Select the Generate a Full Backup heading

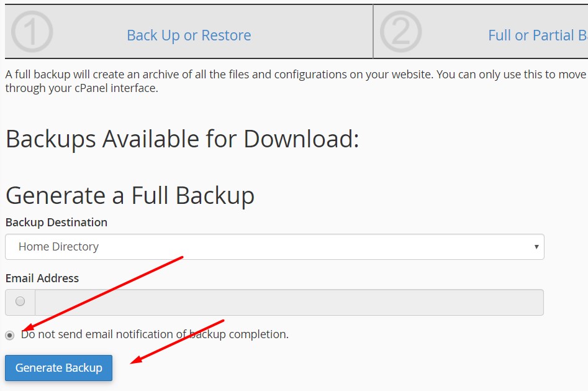[x=130, y=195]
